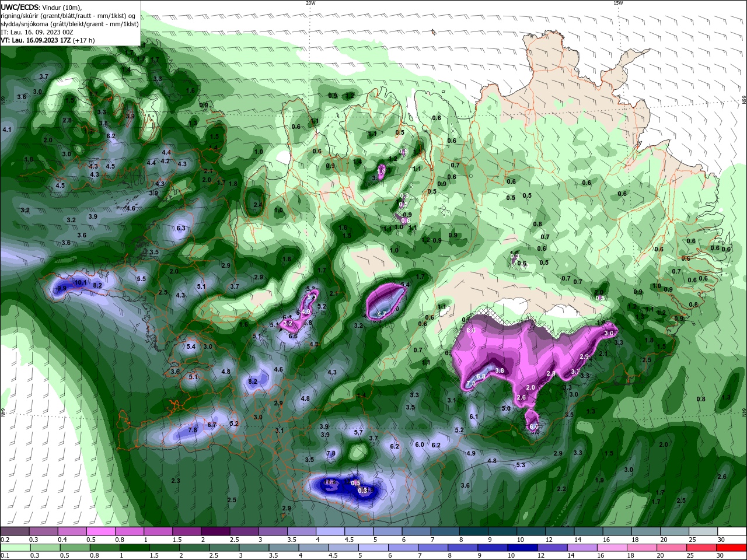747x560 pixels.
Task: Click the '8.7' value in the pink oval
Action: coord(382,314)
